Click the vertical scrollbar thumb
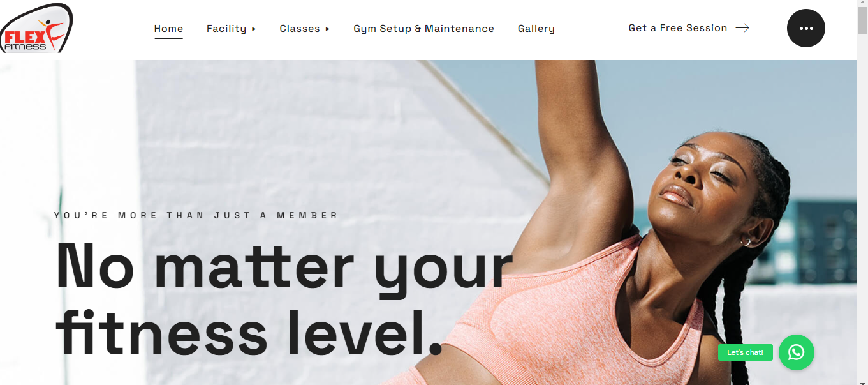The height and width of the screenshot is (385, 868). click(x=862, y=22)
